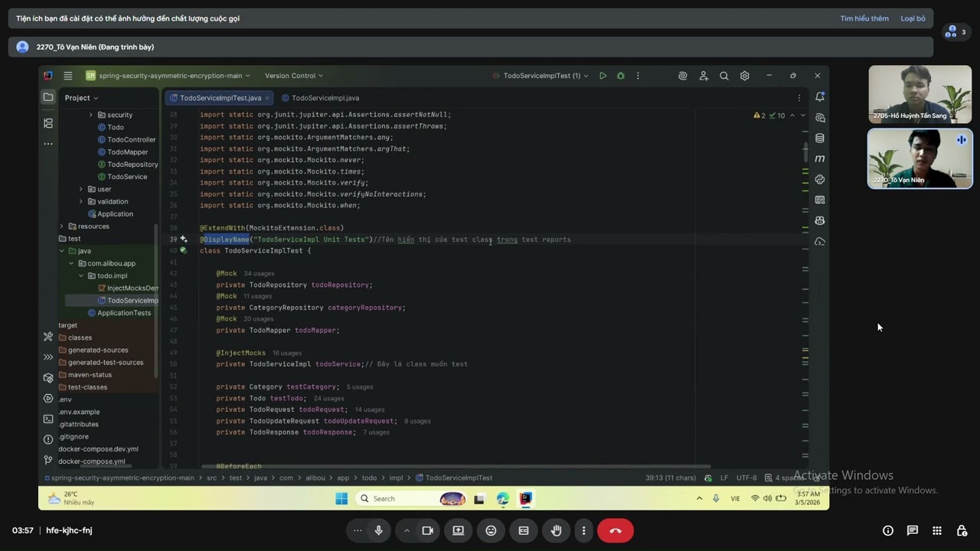The width and height of the screenshot is (980, 551).
Task: Open the Python console tool icon
Action: coord(820,179)
